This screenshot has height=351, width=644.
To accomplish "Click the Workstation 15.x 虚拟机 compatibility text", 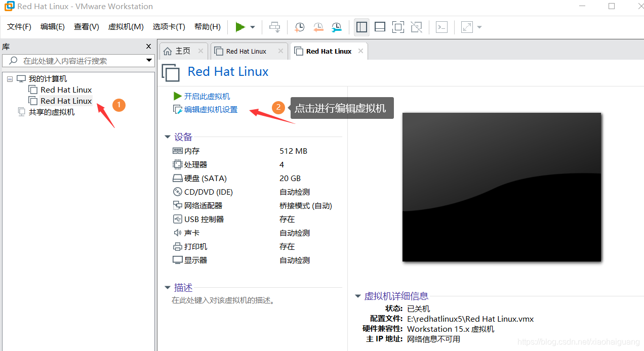I will click(x=451, y=329).
